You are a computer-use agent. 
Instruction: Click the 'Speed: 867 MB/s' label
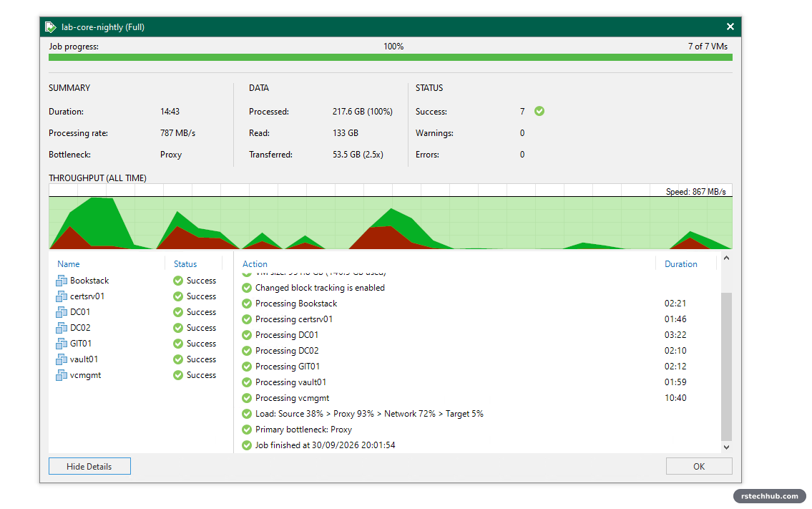coord(695,192)
